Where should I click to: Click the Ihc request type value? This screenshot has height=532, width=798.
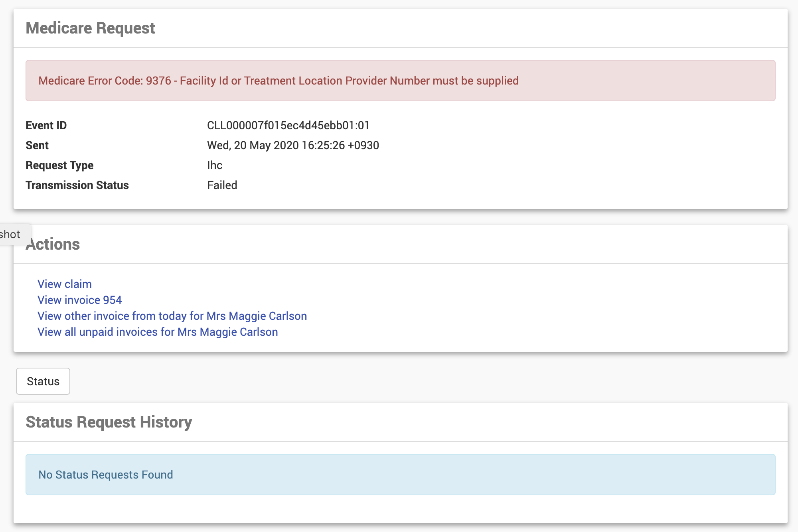[215, 165]
